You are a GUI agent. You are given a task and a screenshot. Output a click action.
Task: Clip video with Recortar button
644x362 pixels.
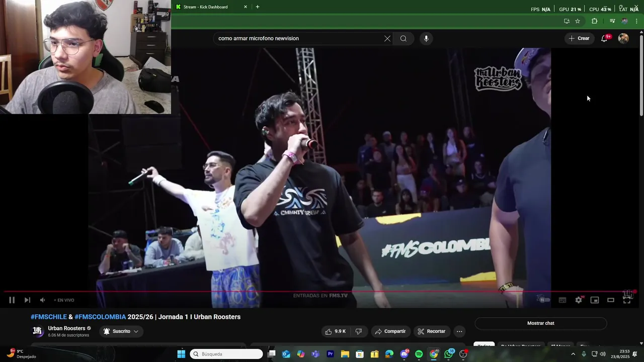[432, 331]
